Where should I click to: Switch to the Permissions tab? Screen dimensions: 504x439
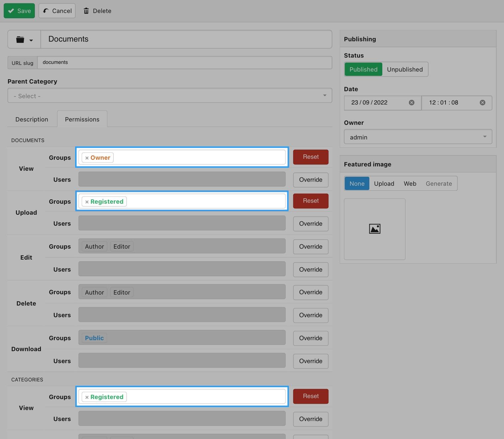point(82,119)
